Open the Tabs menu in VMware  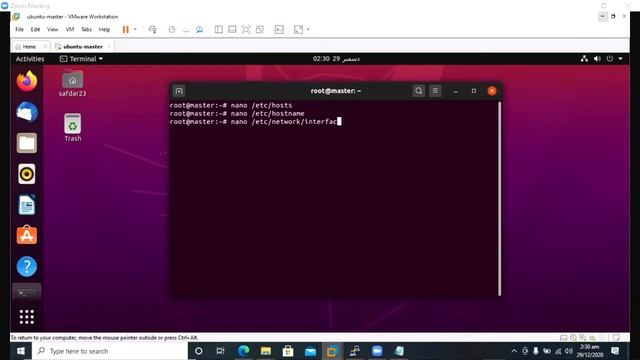(x=86, y=29)
